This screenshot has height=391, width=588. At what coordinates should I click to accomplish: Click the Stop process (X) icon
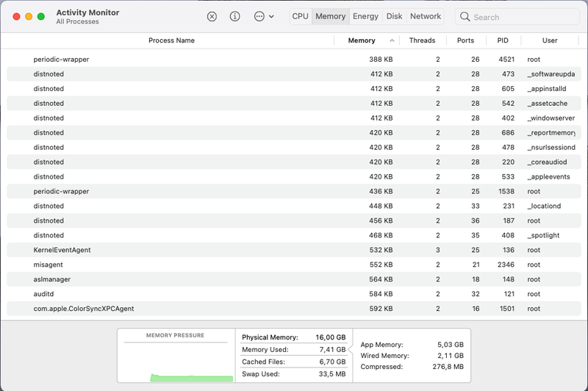point(212,16)
